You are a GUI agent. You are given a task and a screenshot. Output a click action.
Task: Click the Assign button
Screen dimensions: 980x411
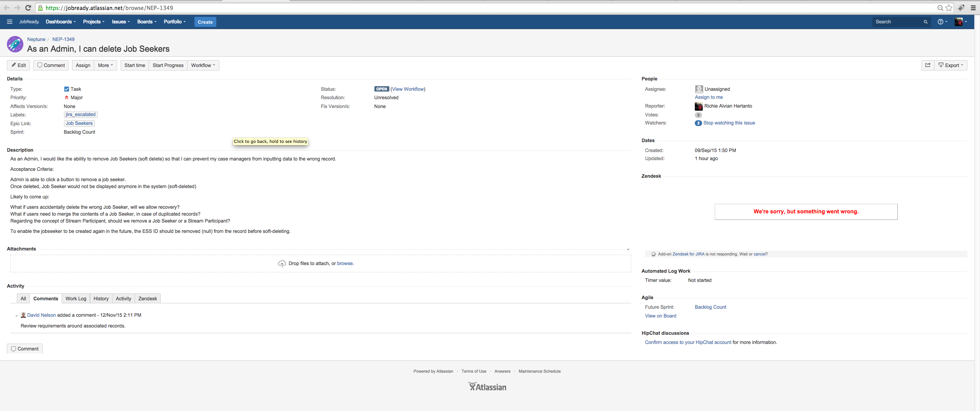(x=83, y=65)
